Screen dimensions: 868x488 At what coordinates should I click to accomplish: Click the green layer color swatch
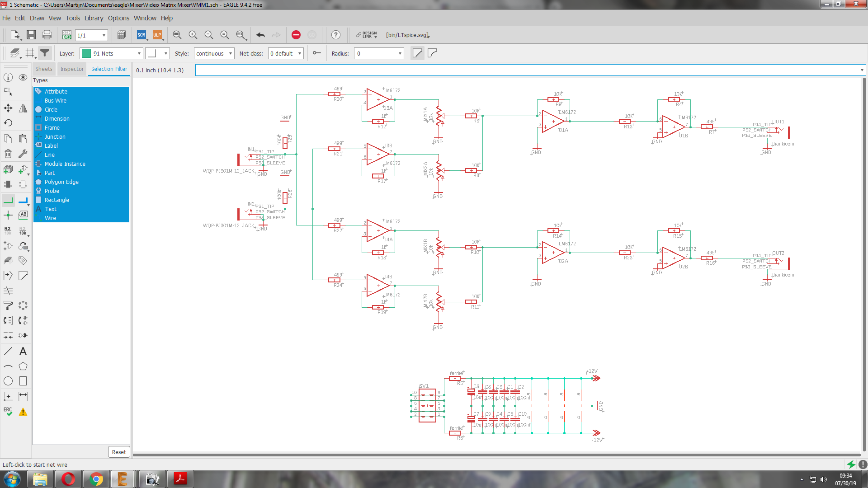point(86,53)
